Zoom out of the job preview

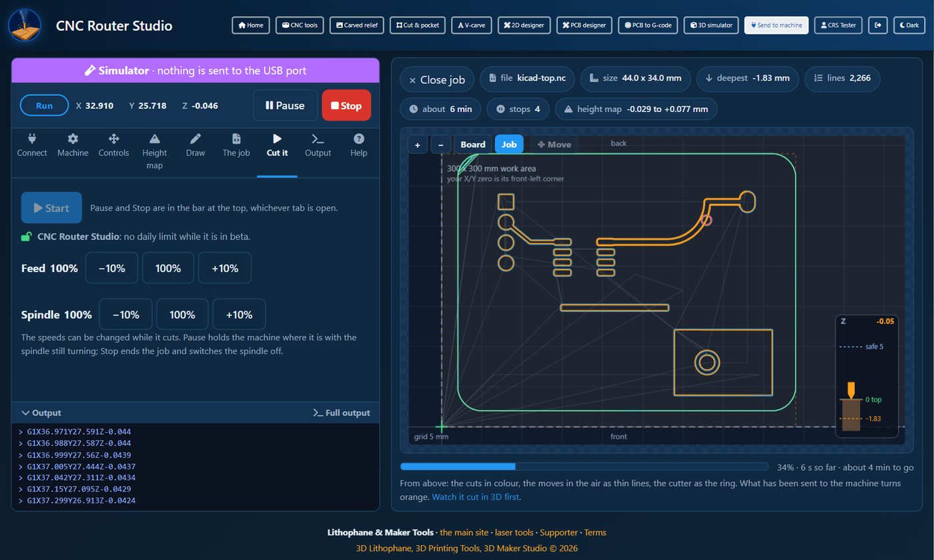pos(440,145)
